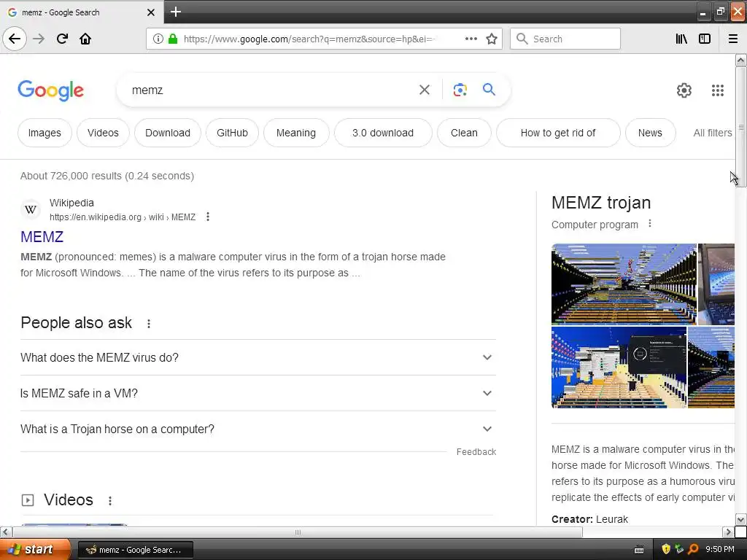Bookmark this page with the star icon
The width and height of the screenshot is (747, 560).
(492, 39)
